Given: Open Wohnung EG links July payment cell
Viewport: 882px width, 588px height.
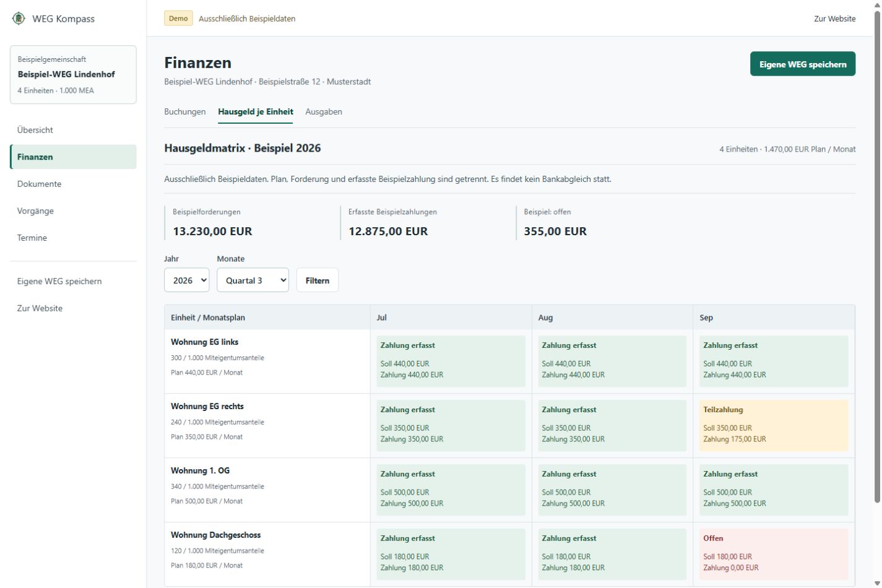Looking at the screenshot, I should coord(451,361).
